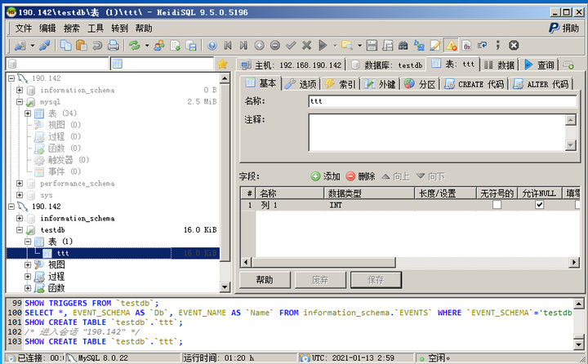Viewport: 588px width, 364px height.
Task: Open dropdown arrow beside refresh icon
Action: [147, 46]
